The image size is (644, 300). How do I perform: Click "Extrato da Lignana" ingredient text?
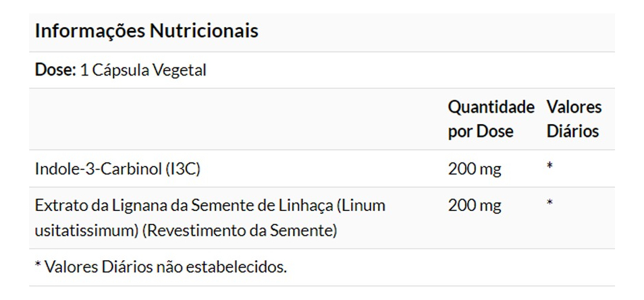point(96,206)
